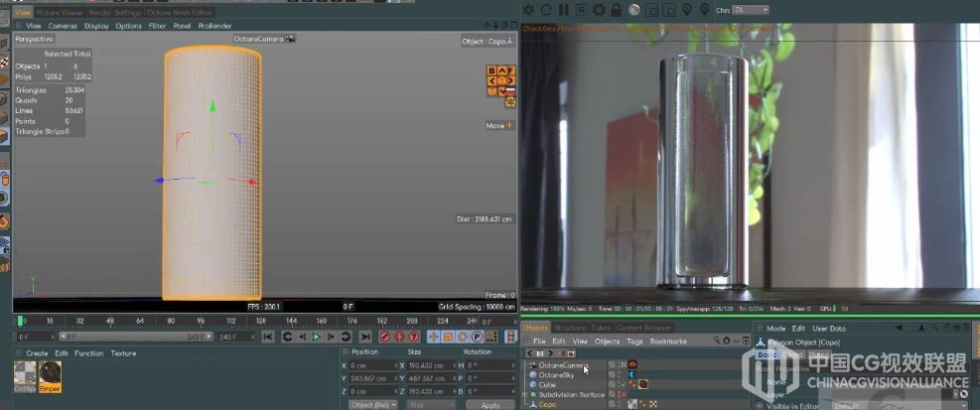The width and height of the screenshot is (980, 410).
Task: Select the OctSpecular material thumbnail
Action: (x=25, y=377)
